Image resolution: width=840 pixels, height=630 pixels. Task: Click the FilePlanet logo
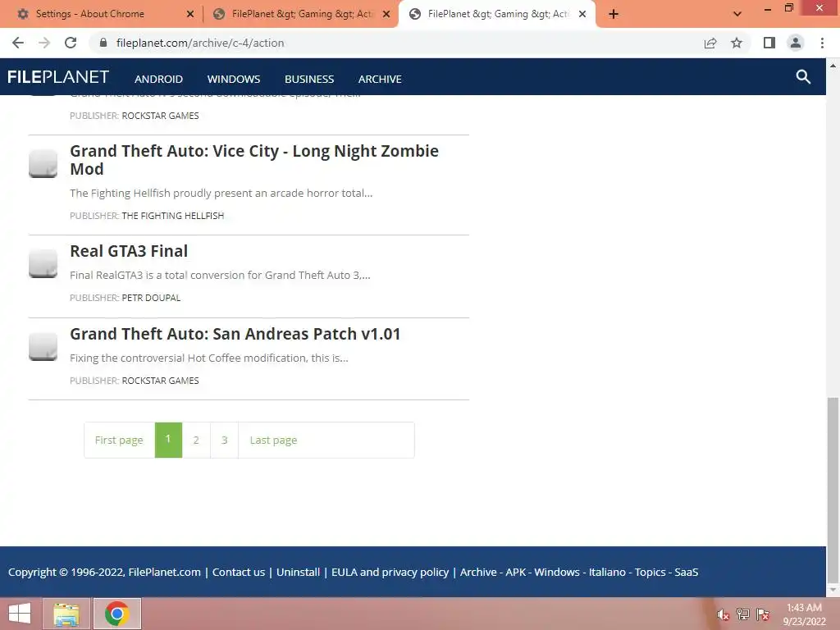(x=58, y=77)
